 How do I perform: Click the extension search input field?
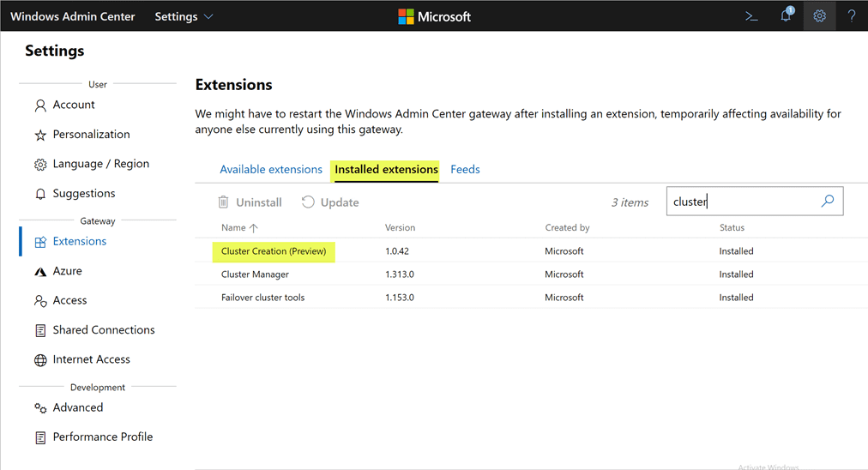point(742,202)
